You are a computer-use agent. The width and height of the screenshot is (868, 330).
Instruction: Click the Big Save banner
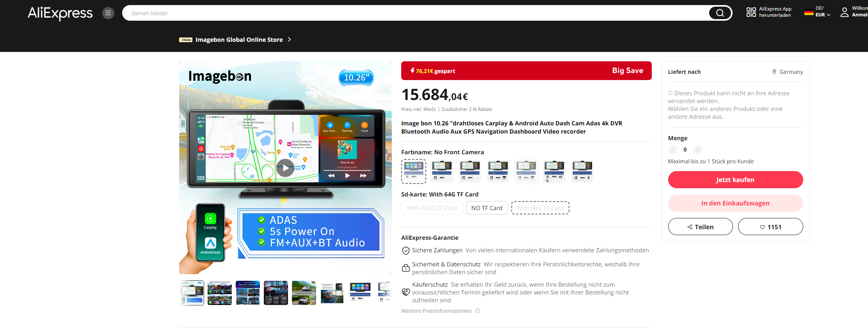tap(526, 71)
